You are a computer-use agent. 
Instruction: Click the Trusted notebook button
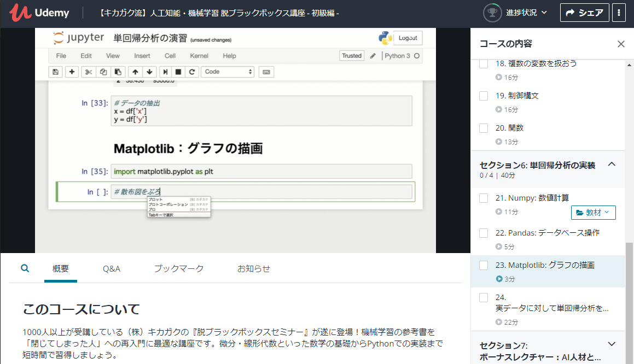click(x=352, y=56)
